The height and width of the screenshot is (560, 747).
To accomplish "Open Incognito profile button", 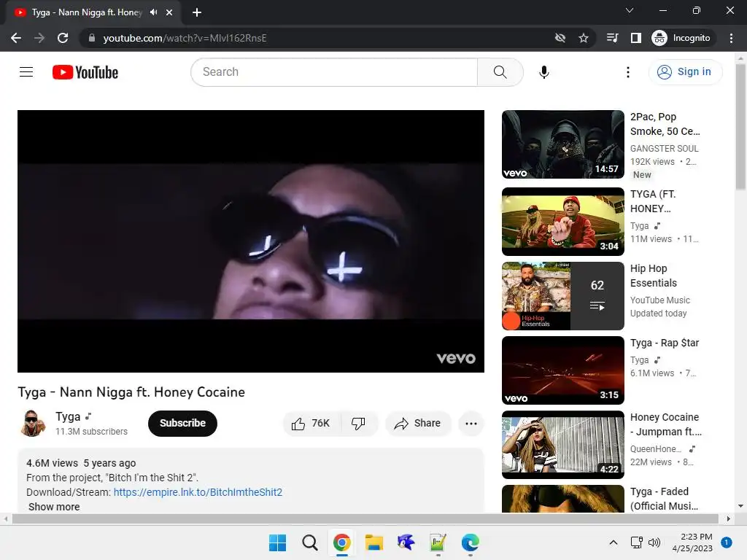I will (x=681, y=38).
